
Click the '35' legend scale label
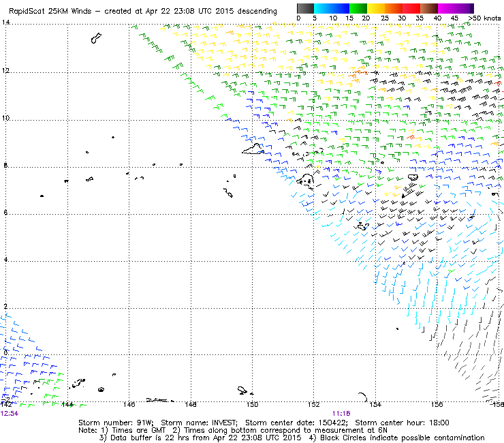pyautogui.click(x=420, y=18)
